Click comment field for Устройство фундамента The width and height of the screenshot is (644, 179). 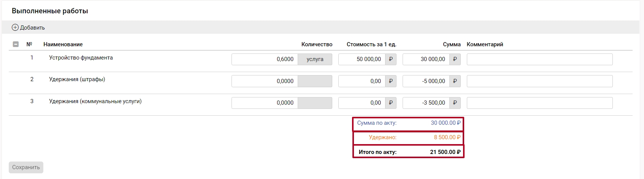539,59
